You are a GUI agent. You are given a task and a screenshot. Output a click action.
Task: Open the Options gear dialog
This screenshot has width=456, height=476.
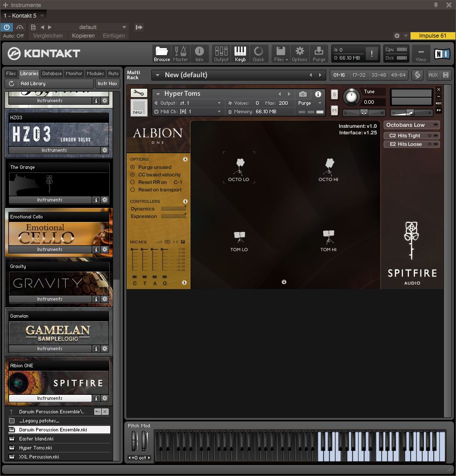click(300, 54)
